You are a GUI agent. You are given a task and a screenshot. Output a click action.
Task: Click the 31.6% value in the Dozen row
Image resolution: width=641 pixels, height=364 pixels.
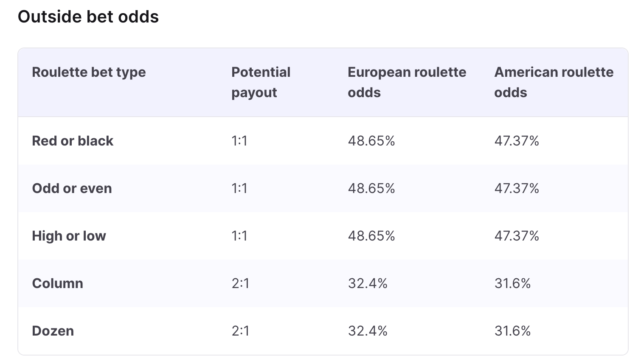(x=512, y=331)
